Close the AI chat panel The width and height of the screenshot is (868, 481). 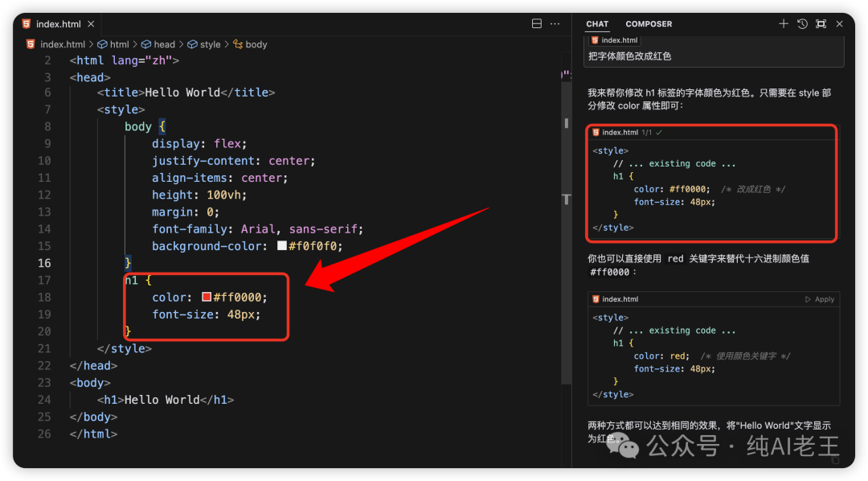click(x=839, y=24)
